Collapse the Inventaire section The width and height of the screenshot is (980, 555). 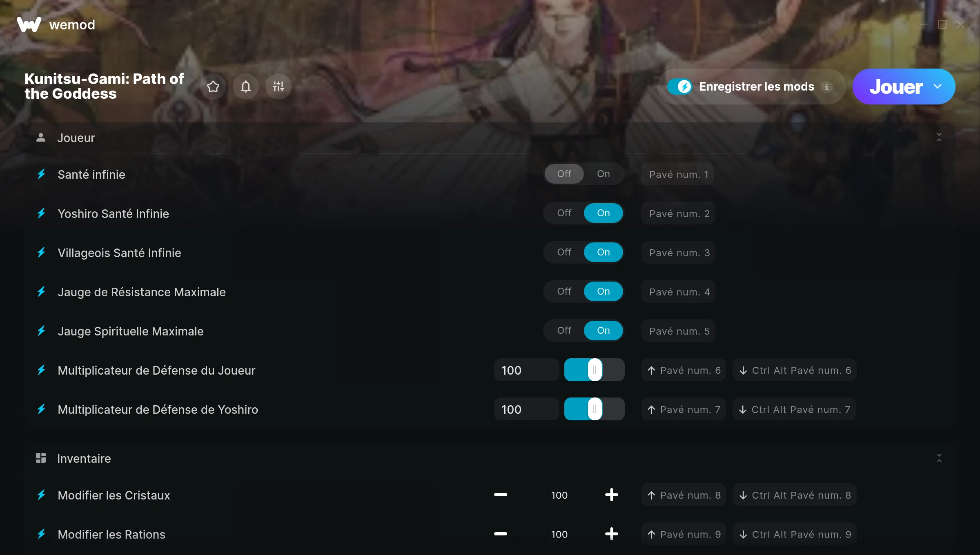(939, 458)
